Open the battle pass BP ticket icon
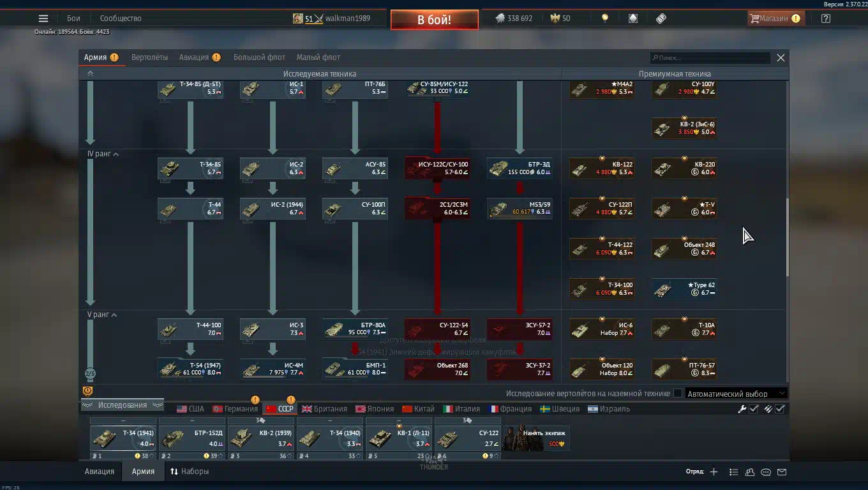The image size is (868, 490). (661, 19)
